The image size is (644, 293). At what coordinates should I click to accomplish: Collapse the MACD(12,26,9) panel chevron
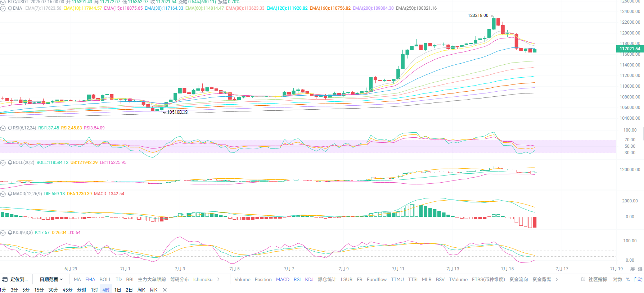point(3,194)
